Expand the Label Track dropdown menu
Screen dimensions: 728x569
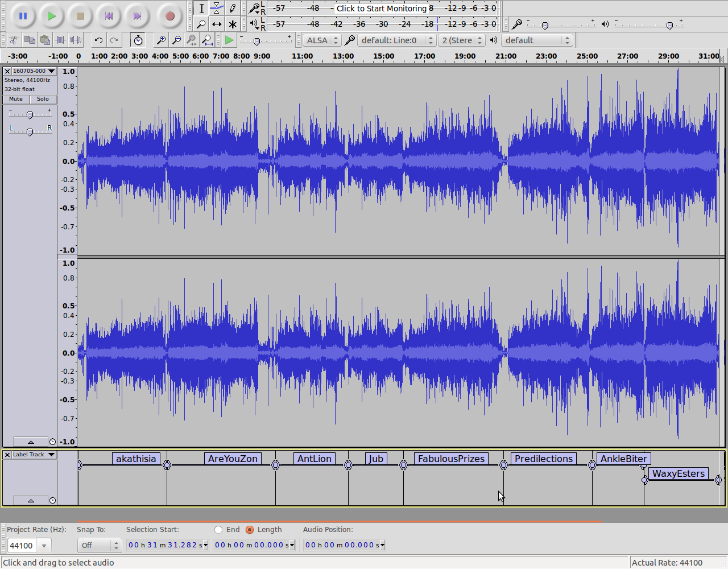[51, 455]
